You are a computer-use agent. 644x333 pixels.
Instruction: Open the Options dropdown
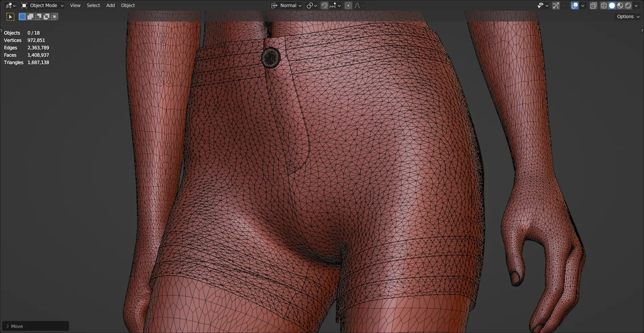(628, 16)
